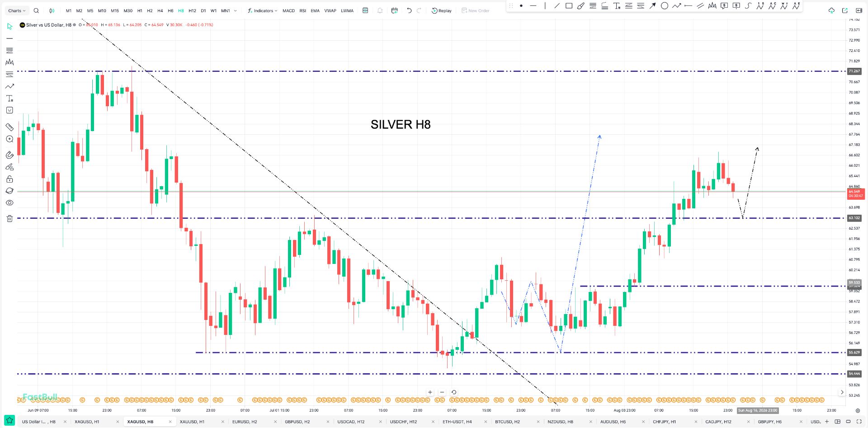Select the horizontal line tool in the drawing bar
Viewport: 868px width, 428px height.
click(533, 6)
